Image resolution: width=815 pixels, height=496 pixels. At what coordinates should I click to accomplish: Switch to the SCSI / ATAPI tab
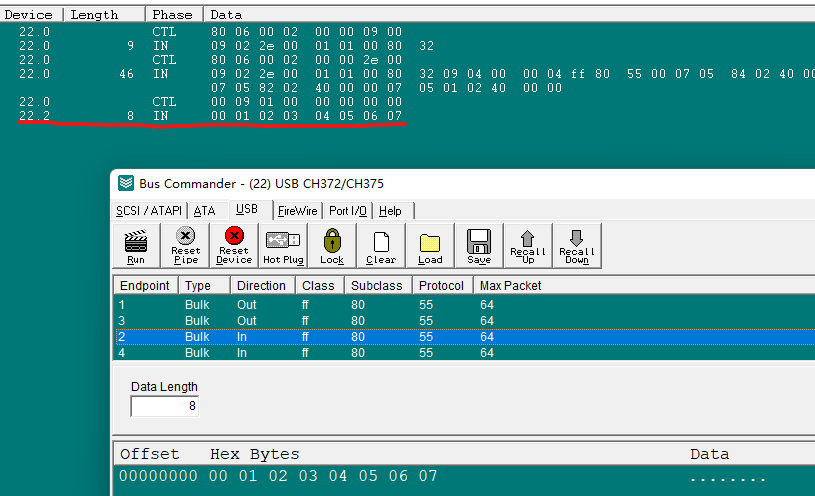click(x=150, y=211)
